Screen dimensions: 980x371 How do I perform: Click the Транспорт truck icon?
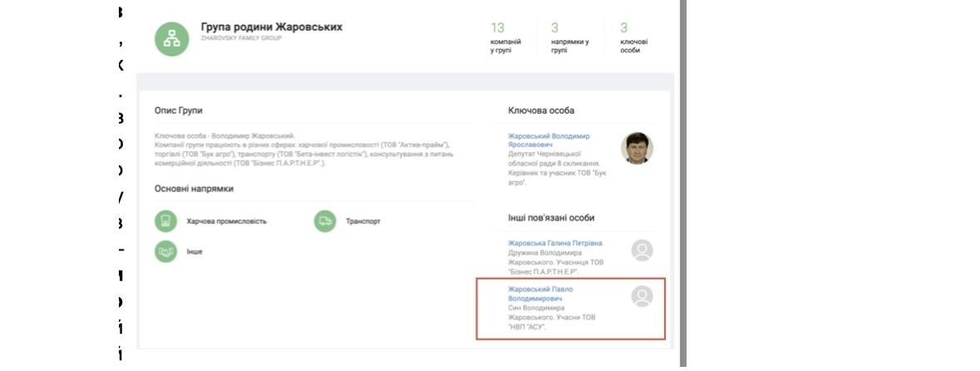[325, 221]
